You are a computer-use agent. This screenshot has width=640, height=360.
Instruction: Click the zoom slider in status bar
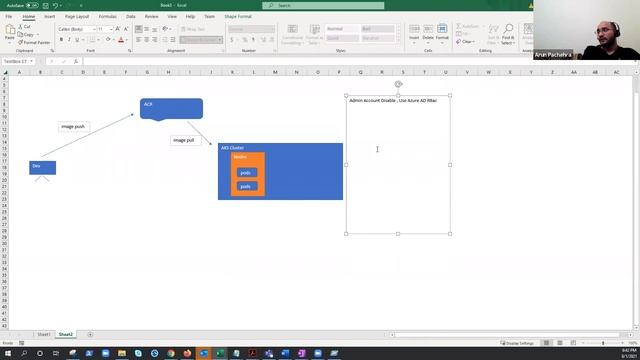tap(603, 343)
